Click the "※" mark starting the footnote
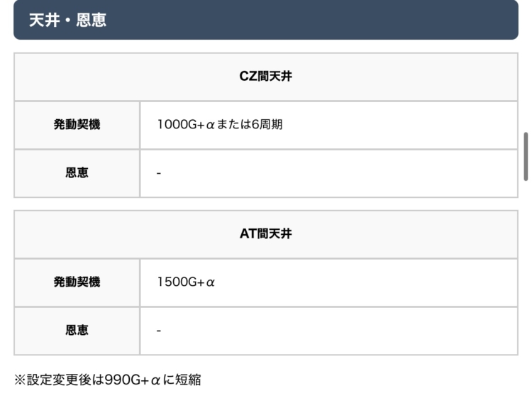This screenshot has height=398, width=532. [x=20, y=380]
